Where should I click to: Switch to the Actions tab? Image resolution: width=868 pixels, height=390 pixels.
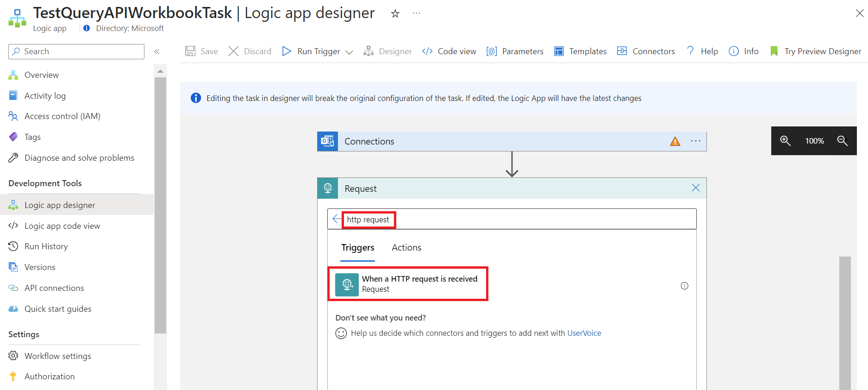point(406,247)
